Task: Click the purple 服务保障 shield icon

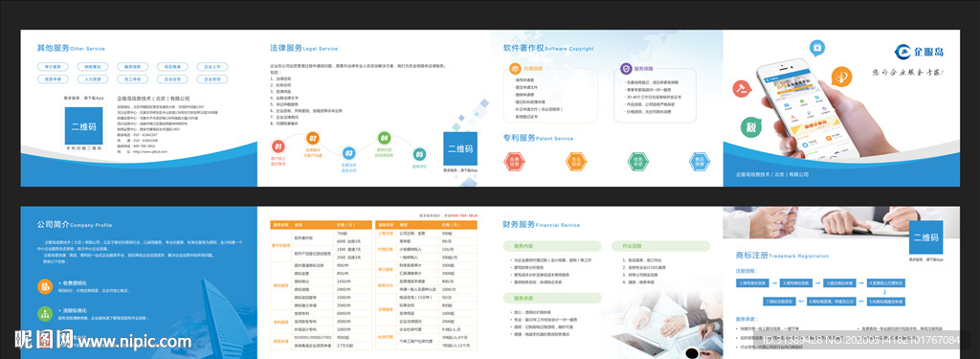Action: tap(626, 68)
